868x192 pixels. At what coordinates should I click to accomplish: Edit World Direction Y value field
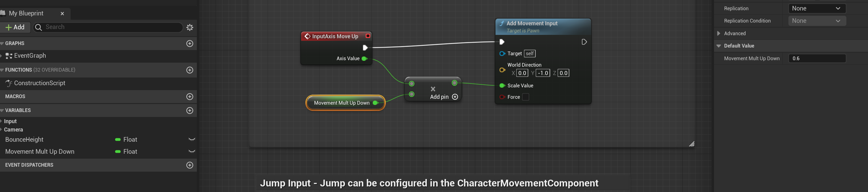coord(542,73)
